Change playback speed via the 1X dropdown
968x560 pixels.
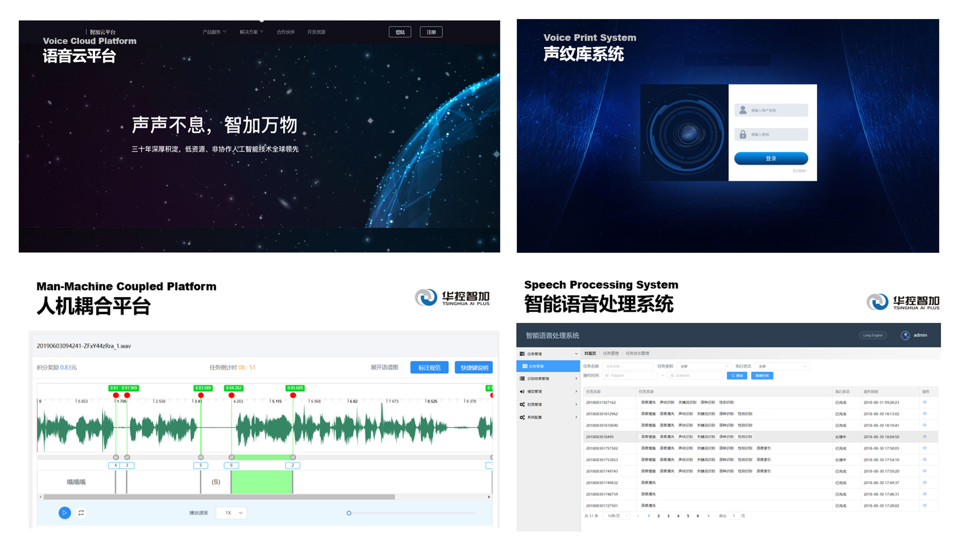(232, 512)
